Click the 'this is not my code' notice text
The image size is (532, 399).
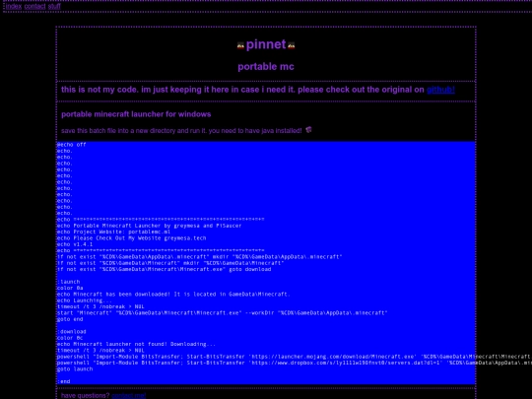pyautogui.click(x=242, y=90)
